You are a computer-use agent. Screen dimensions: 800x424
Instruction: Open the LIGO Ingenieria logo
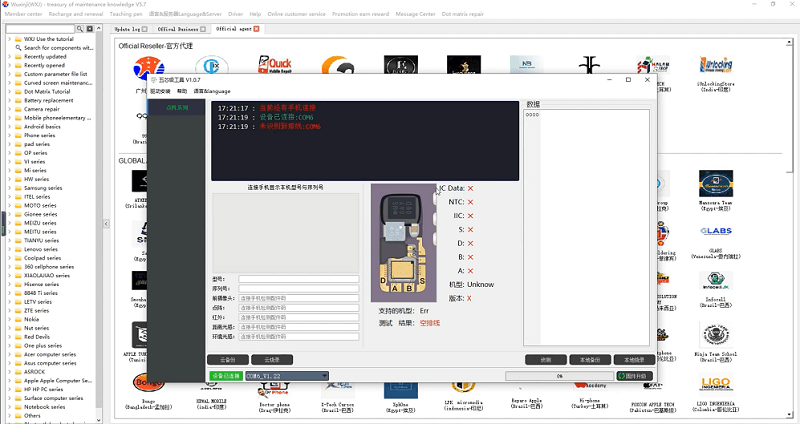point(716,385)
